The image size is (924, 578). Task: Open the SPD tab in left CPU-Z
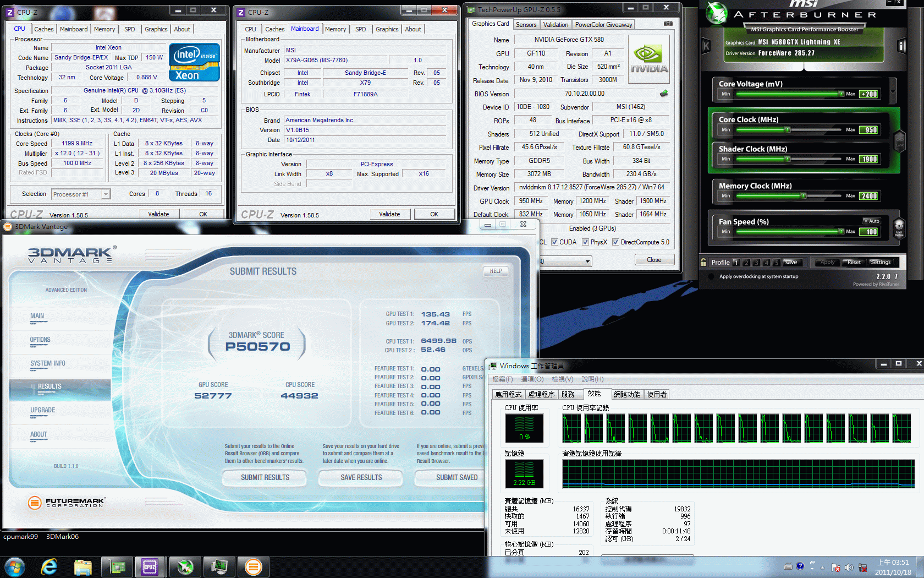point(130,29)
